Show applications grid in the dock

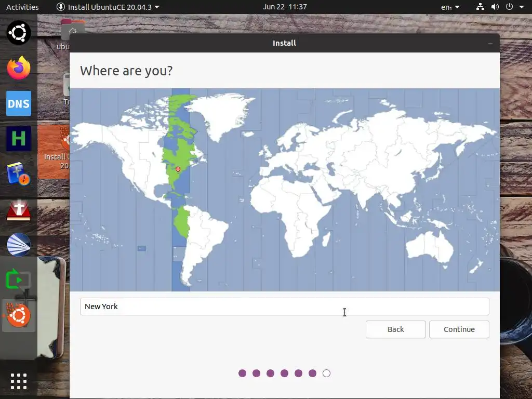point(19,381)
